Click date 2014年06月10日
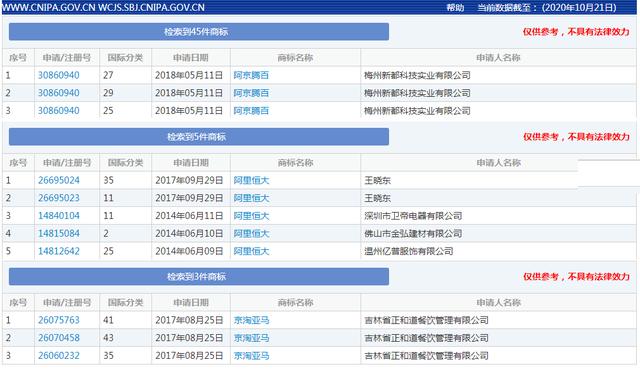Viewport: 640px width, 374px height. point(189,234)
